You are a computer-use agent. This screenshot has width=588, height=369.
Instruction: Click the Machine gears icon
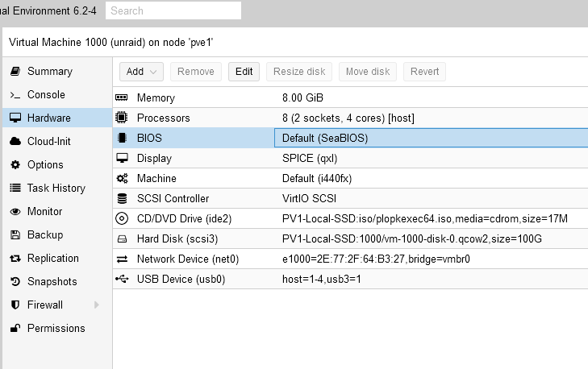122,178
